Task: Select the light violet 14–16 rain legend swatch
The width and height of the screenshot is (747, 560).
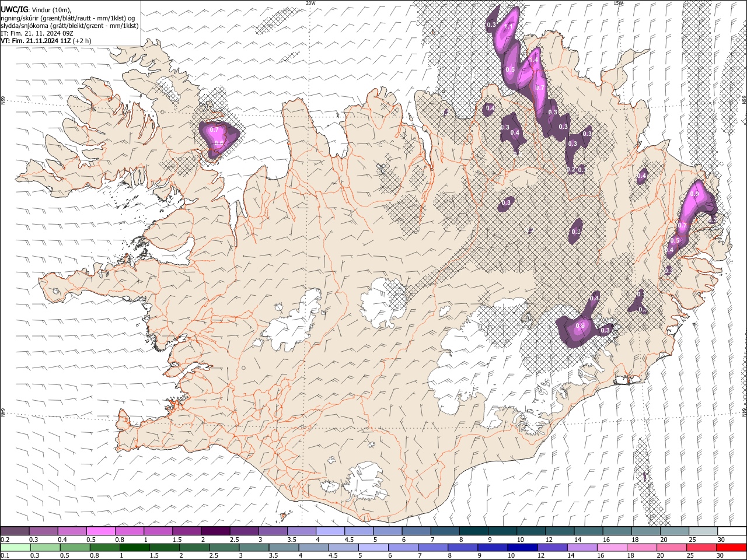Action: [x=581, y=547]
